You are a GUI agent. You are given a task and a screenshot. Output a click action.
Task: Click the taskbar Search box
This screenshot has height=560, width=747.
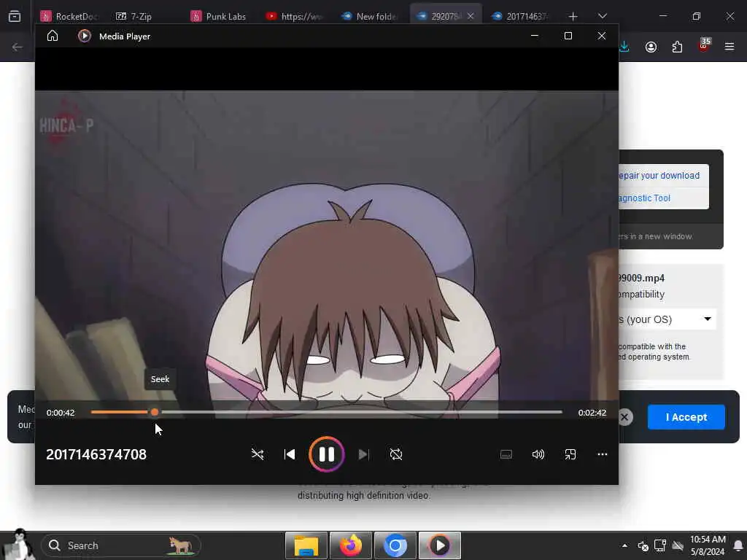(x=121, y=545)
